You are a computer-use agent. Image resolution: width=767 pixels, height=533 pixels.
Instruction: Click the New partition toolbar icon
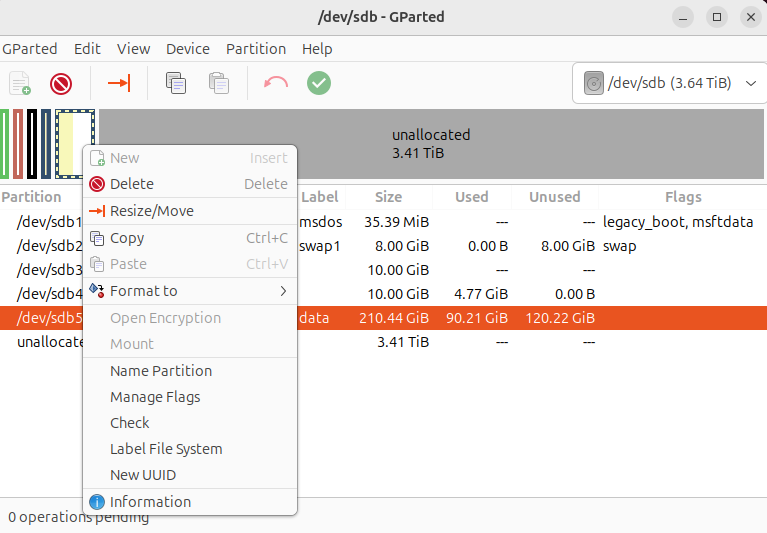point(20,83)
